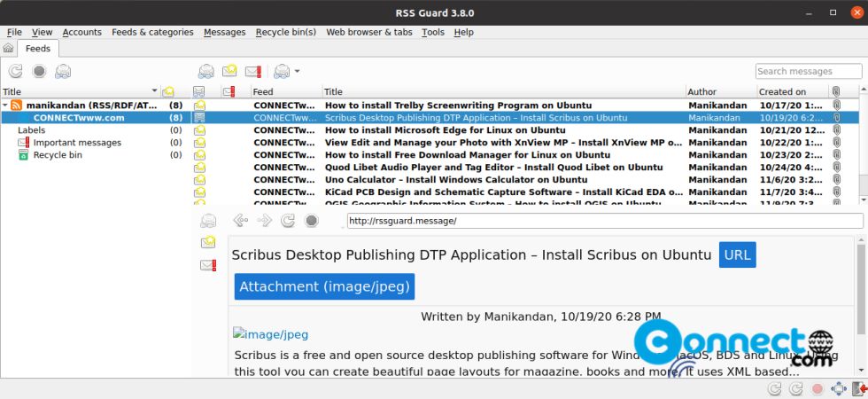The height and width of the screenshot is (399, 868).
Task: Click the red stop icon in the status bar
Action: [818, 388]
